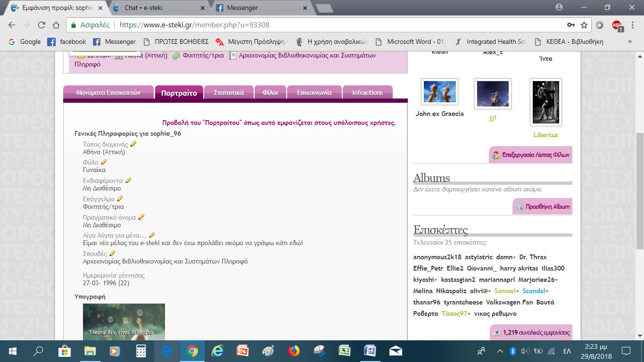The image size is (644, 362).
Task: Click the pencil next to Επάγγελμα
Action: [120, 198]
